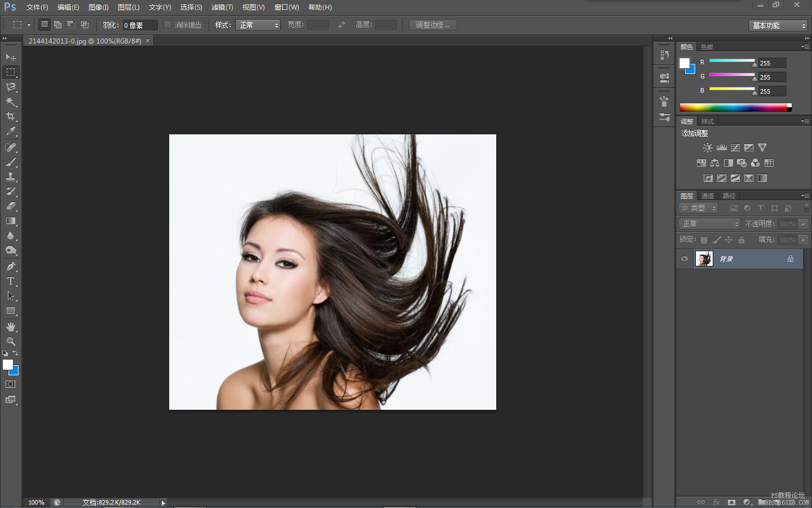Open the 文件(F) menu
Screen dimensions: 812x508
pos(37,7)
